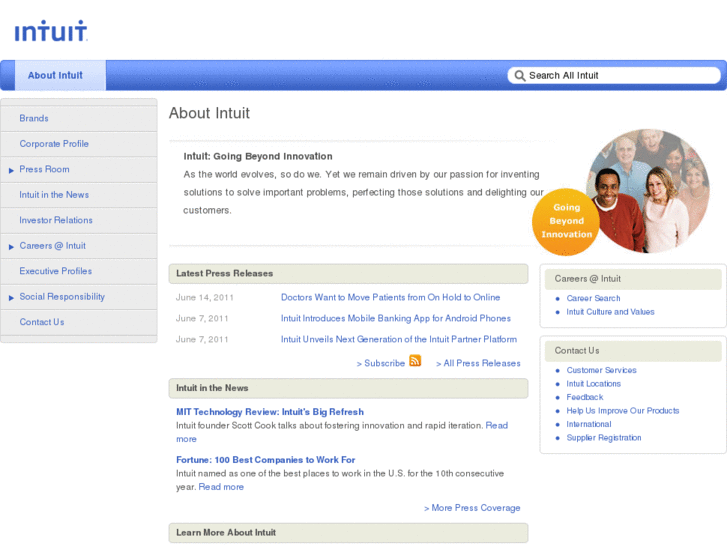Open Executive Profiles in sidebar
The height and width of the screenshot is (545, 727).
[x=55, y=271]
